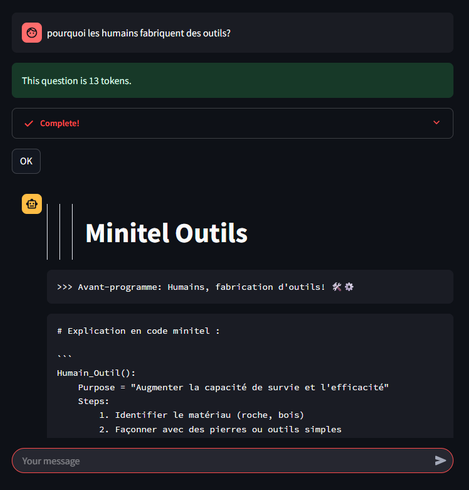469x490 pixels.
Task: Click the red checkmark beside Complete!
Action: pyautogui.click(x=29, y=124)
